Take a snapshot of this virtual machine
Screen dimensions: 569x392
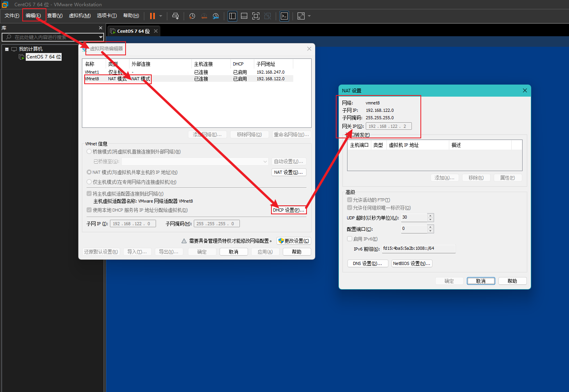pyautogui.click(x=192, y=16)
